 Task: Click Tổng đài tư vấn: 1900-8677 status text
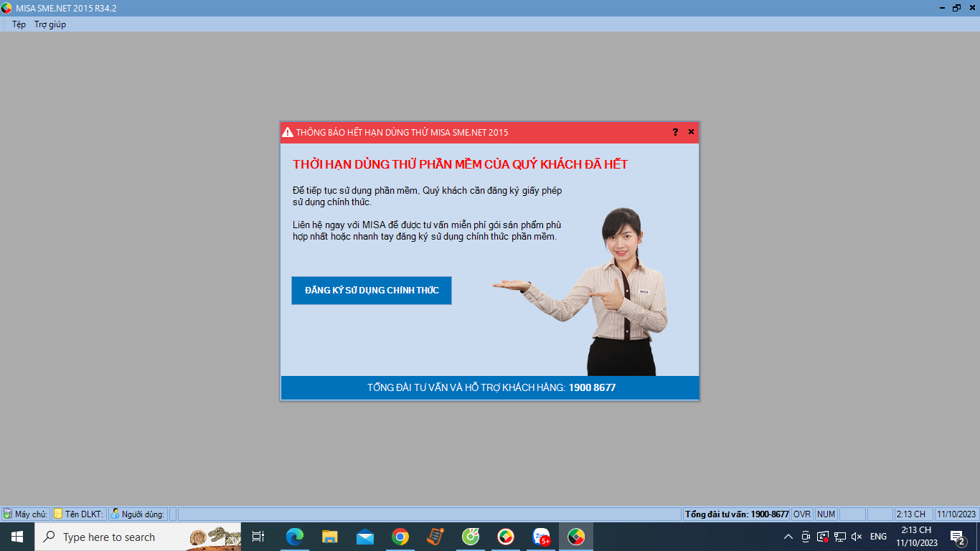click(x=737, y=514)
